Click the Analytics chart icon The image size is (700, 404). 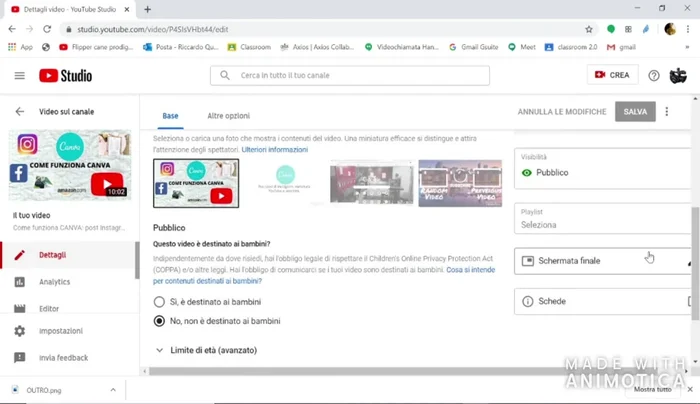(20, 282)
